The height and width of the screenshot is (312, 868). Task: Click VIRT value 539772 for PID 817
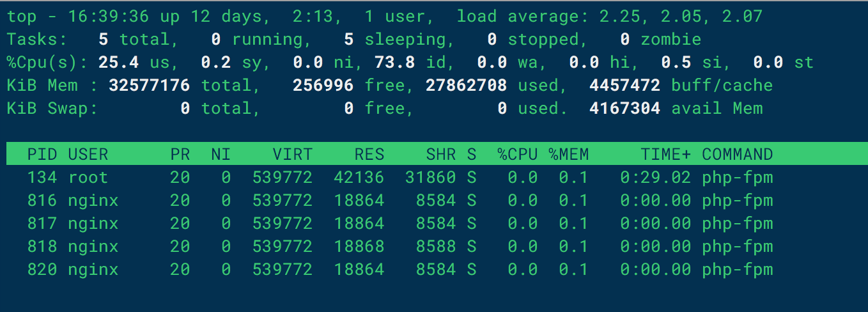[x=283, y=223]
